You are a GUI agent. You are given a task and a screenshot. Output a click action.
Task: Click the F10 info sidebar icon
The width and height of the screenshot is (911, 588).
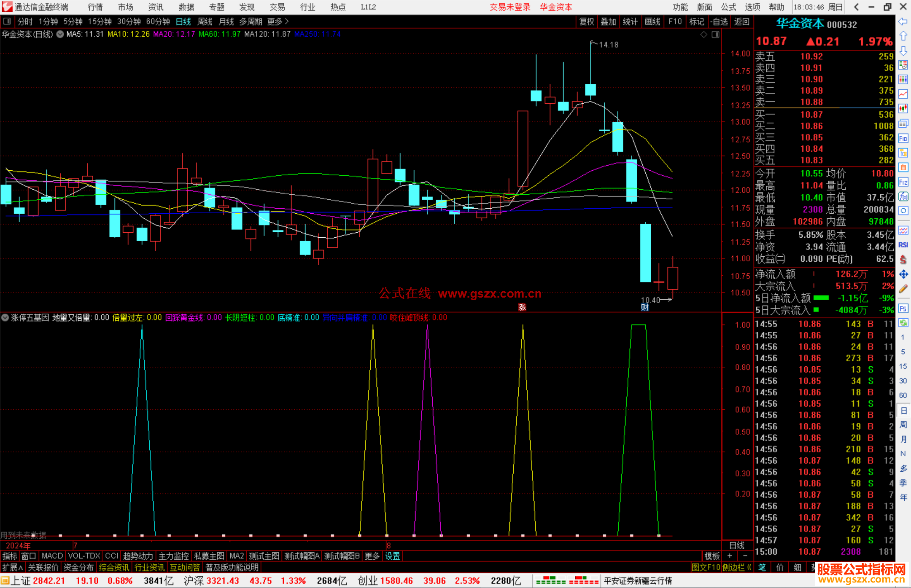[x=903, y=138]
